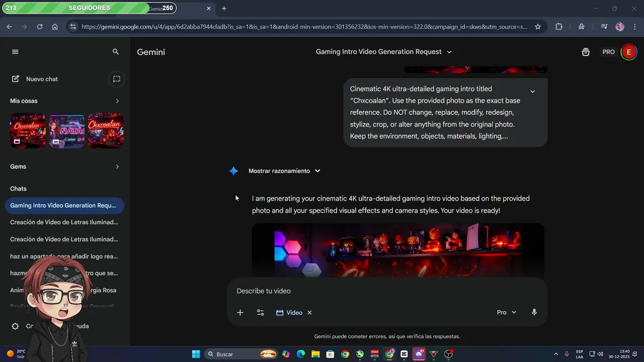Image resolution: width=644 pixels, height=362 pixels.
Task: Expand the collapsed user prompt chevron
Action: pos(532,92)
